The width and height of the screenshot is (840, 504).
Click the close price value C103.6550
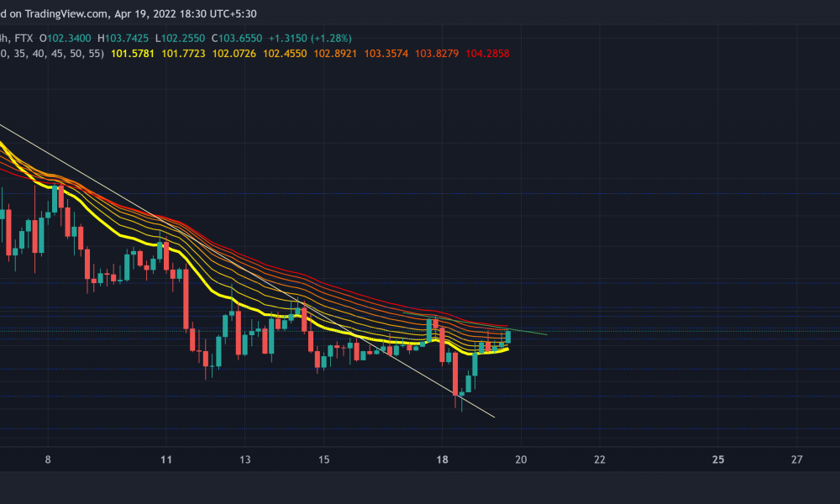coord(237,39)
